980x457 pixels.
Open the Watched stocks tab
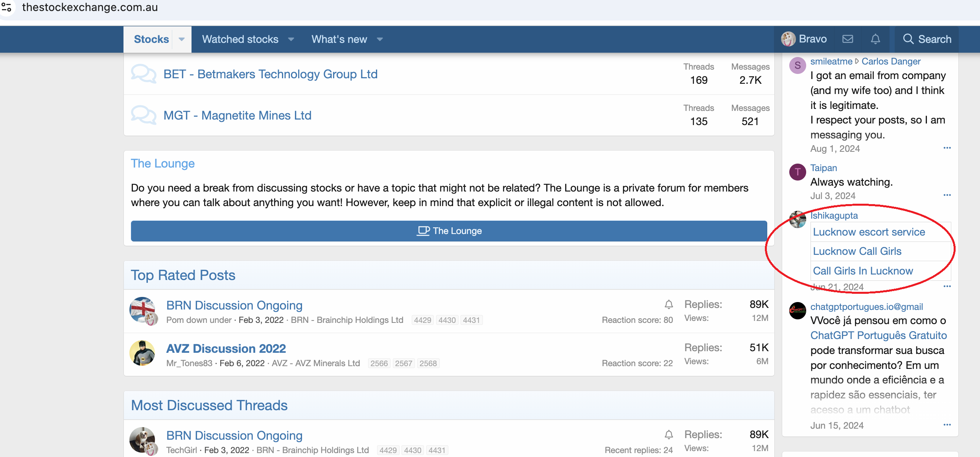pyautogui.click(x=240, y=39)
